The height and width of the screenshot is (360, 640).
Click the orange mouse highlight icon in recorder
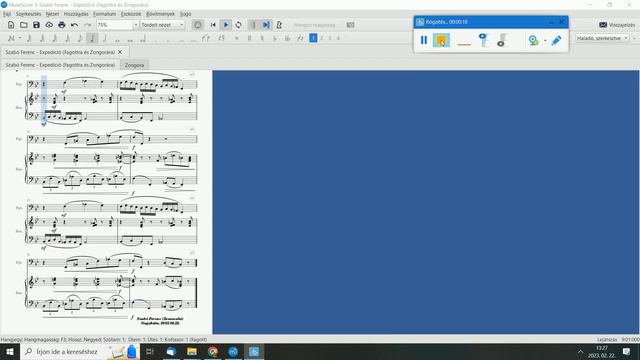point(441,40)
